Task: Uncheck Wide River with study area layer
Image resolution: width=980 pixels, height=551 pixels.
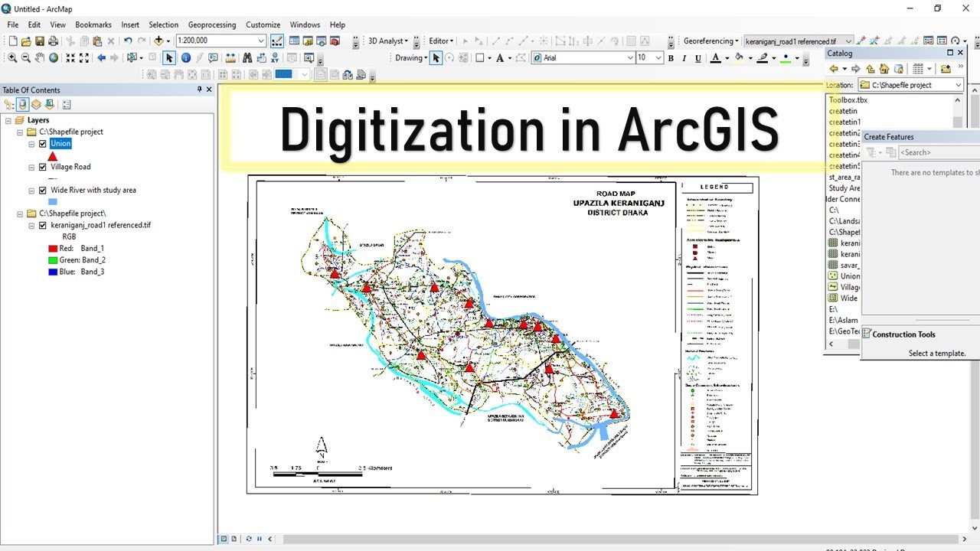Action: 43,190
